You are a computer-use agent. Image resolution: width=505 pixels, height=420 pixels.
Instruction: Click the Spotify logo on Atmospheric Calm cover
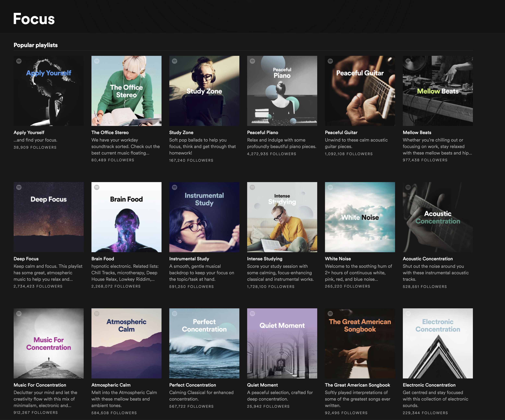(x=97, y=314)
